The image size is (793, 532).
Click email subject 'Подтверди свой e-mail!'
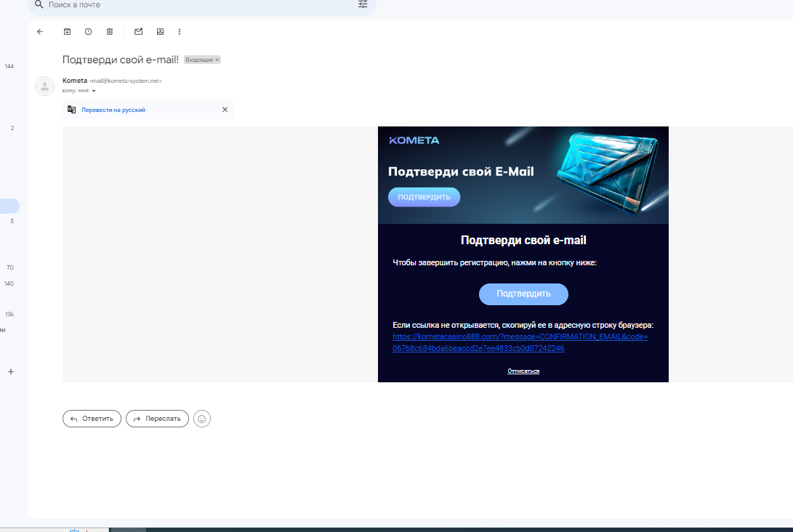121,60
